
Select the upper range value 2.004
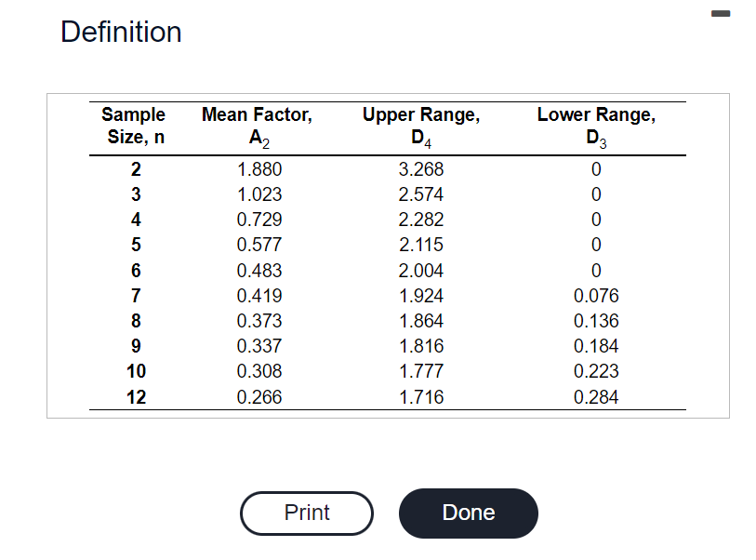coord(421,270)
